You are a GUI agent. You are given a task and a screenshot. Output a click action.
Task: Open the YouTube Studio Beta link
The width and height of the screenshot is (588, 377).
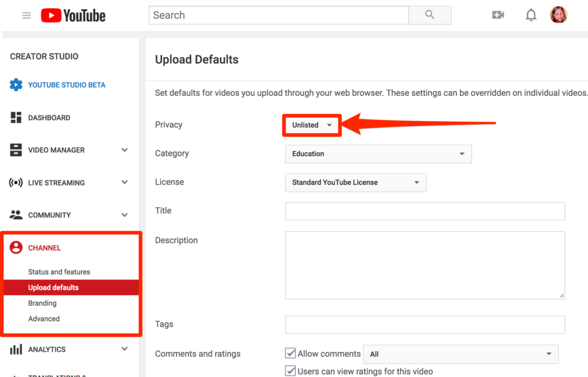[x=67, y=85]
